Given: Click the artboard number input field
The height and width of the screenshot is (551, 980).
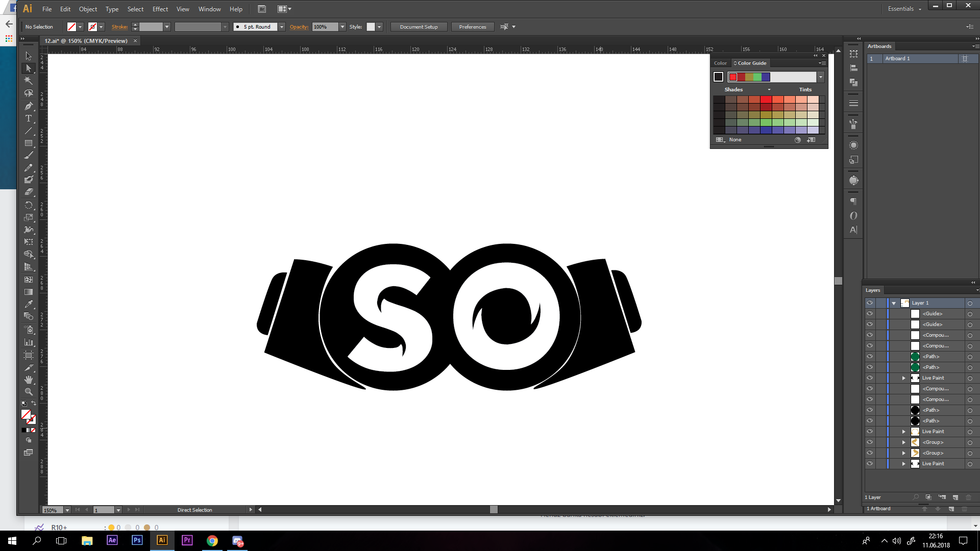Looking at the screenshot, I should pyautogui.click(x=104, y=510).
